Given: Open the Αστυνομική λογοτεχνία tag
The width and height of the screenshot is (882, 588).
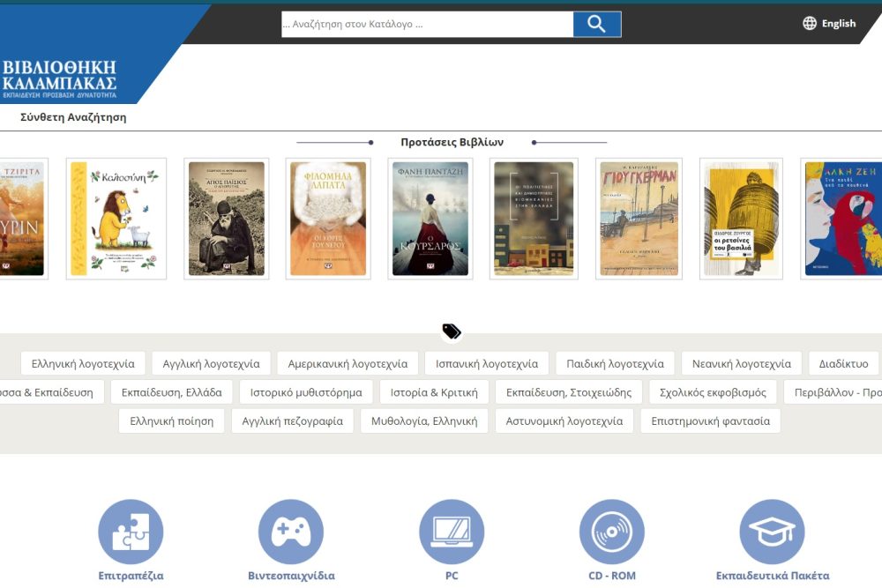Looking at the screenshot, I should click(x=564, y=421).
